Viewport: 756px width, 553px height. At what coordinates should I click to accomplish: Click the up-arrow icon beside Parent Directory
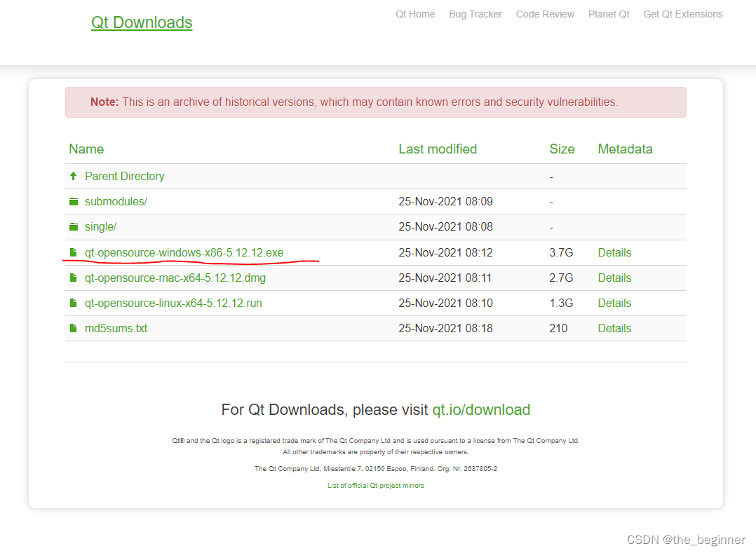click(x=73, y=177)
